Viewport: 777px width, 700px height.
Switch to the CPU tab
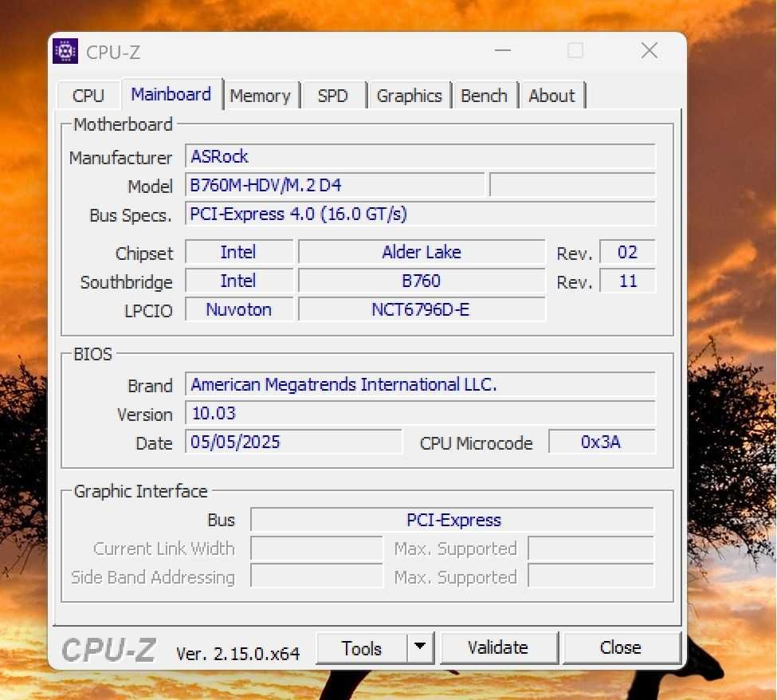click(88, 95)
